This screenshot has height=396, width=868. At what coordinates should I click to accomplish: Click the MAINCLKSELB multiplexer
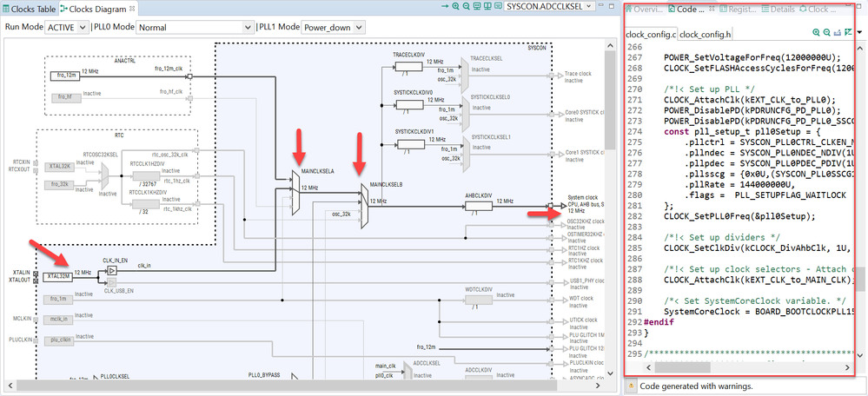tap(364, 206)
